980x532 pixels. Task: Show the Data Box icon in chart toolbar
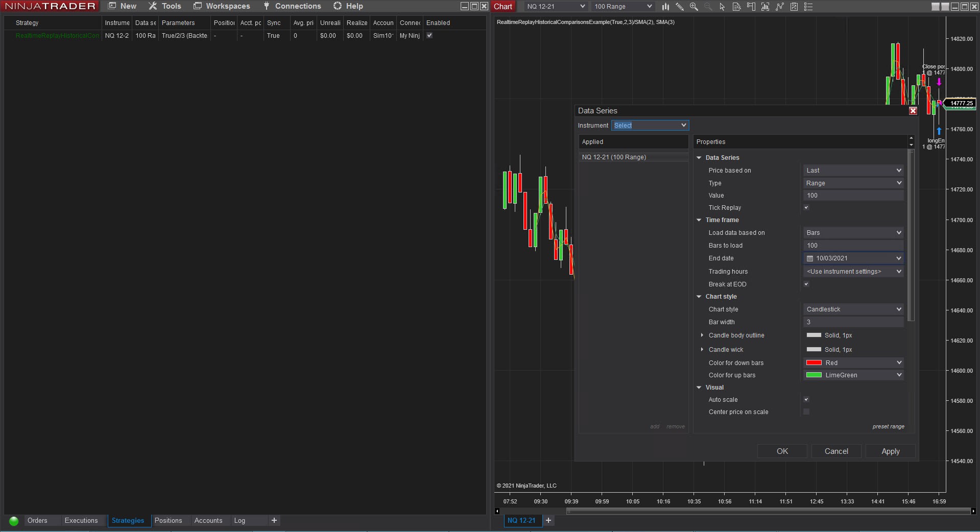tap(736, 7)
